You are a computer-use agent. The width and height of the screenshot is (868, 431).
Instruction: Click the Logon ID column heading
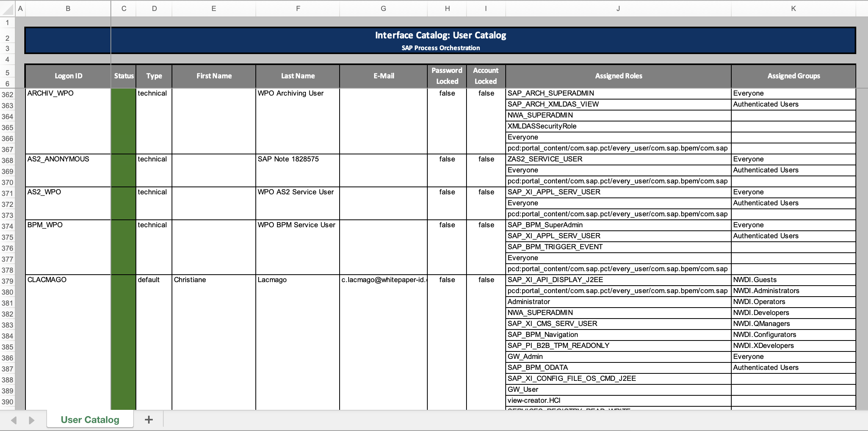pyautogui.click(x=68, y=76)
